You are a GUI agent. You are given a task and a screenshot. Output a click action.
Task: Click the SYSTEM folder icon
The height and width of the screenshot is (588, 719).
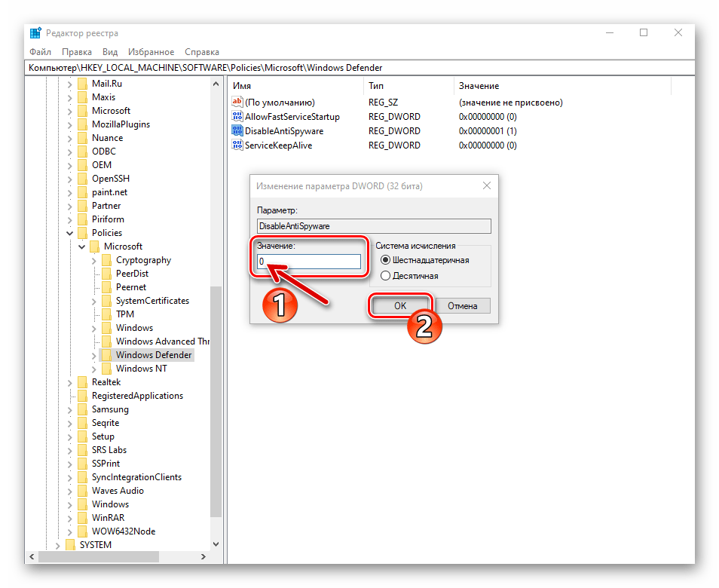click(x=70, y=545)
